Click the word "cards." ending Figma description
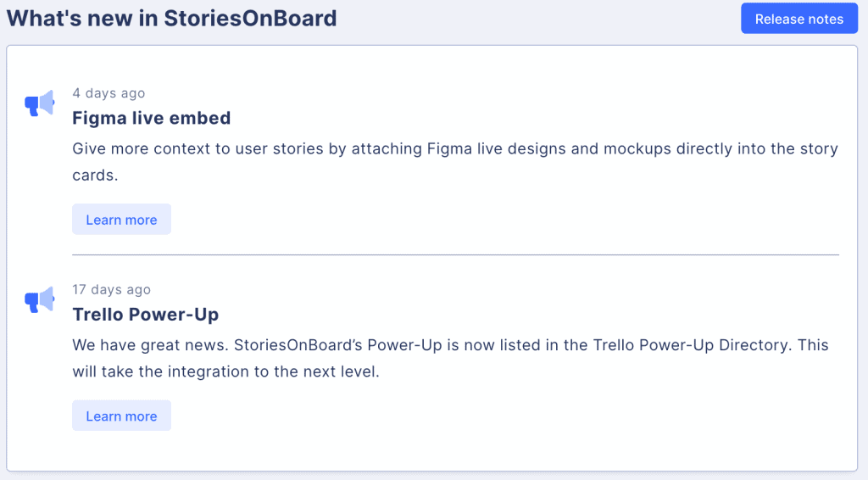This screenshot has height=480, width=868. pyautogui.click(x=95, y=175)
